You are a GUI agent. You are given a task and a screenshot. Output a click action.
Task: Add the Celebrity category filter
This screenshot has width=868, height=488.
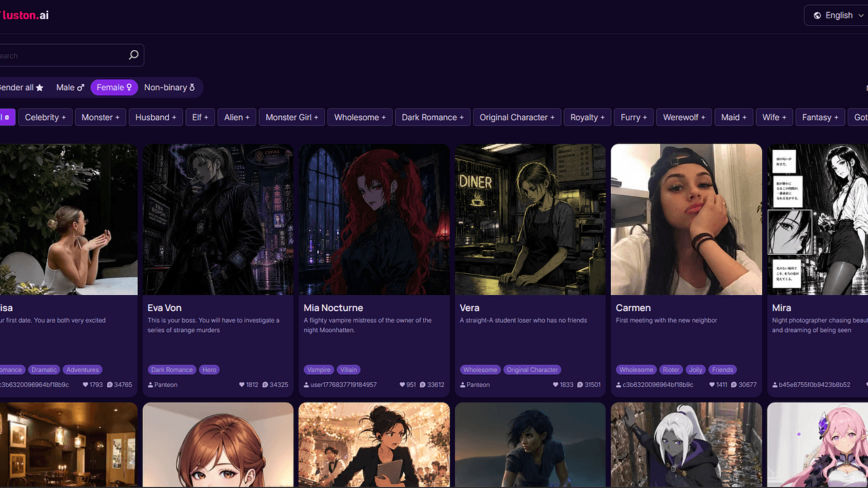(45, 117)
